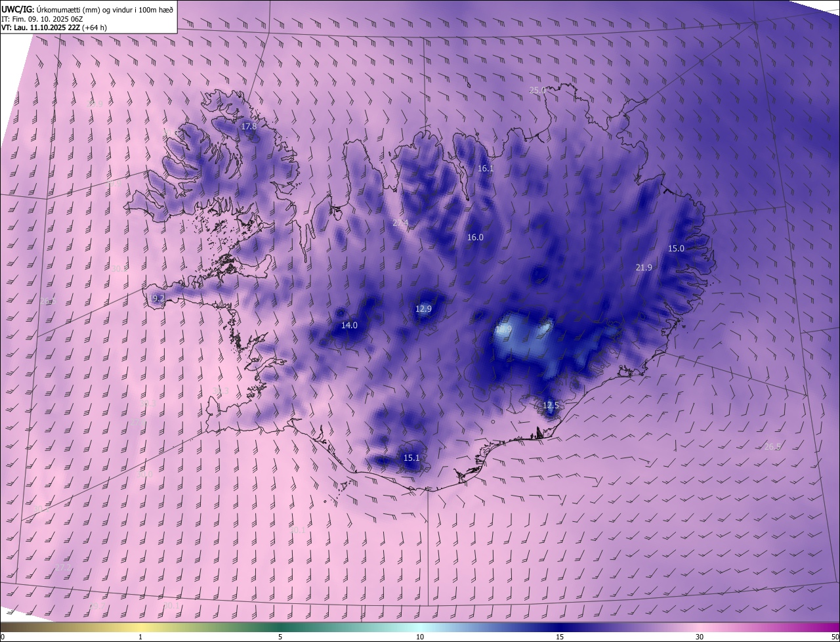Click the 16.1 value label

coord(486,169)
